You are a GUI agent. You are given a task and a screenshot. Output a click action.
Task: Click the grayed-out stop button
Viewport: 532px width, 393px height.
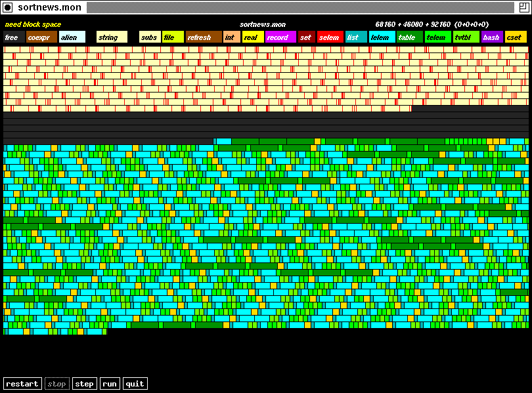point(57,384)
